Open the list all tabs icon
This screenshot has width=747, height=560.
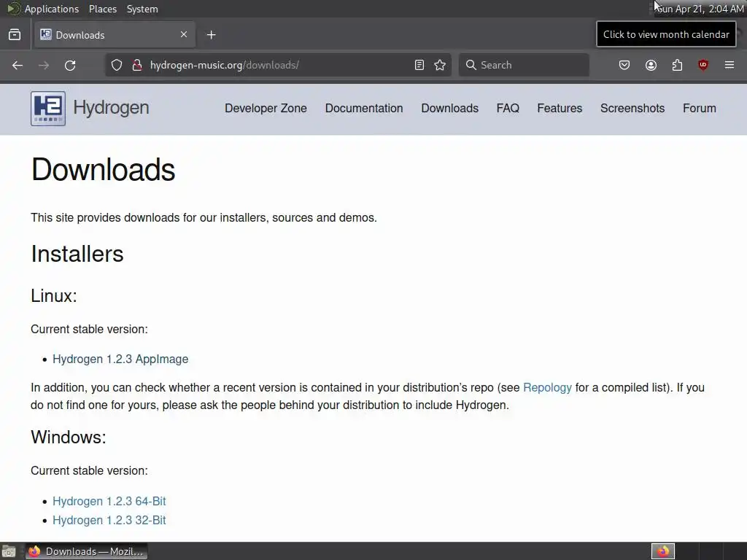tap(15, 35)
